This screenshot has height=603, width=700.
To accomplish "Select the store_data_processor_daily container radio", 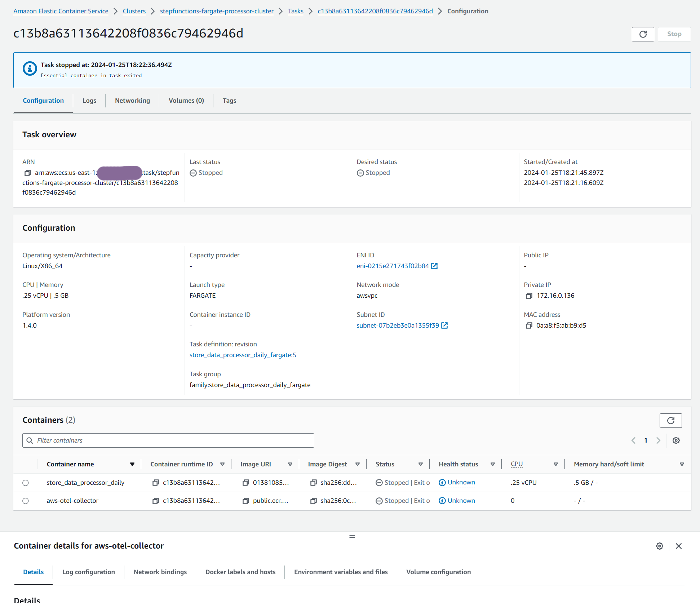I will [26, 483].
